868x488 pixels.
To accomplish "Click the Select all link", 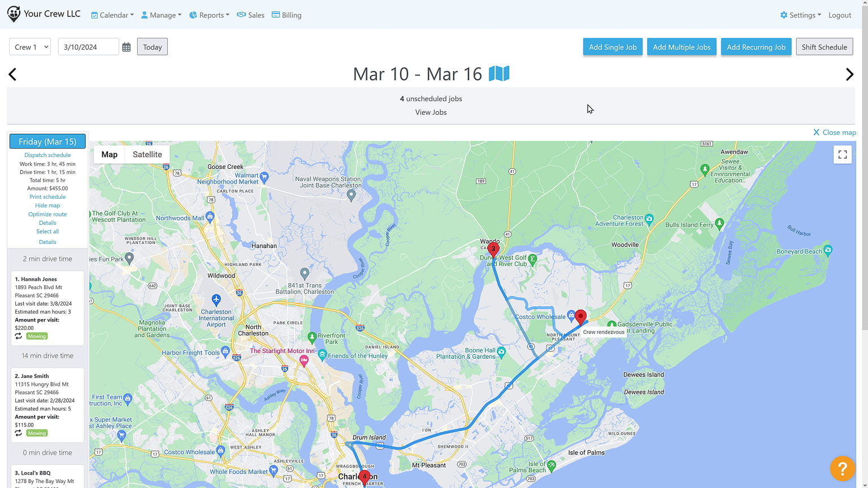I will click(x=47, y=232).
